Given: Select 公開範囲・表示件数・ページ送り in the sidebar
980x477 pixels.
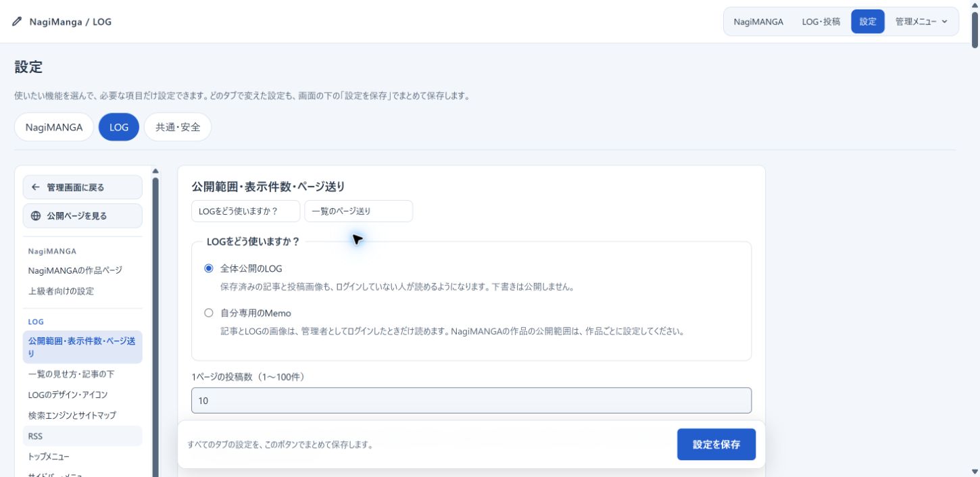Looking at the screenshot, I should pyautogui.click(x=82, y=347).
